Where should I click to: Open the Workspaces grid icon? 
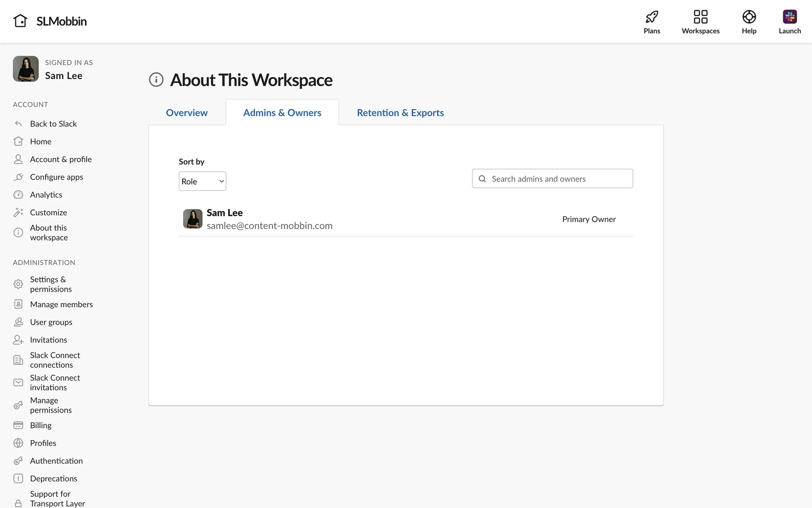[x=700, y=17]
